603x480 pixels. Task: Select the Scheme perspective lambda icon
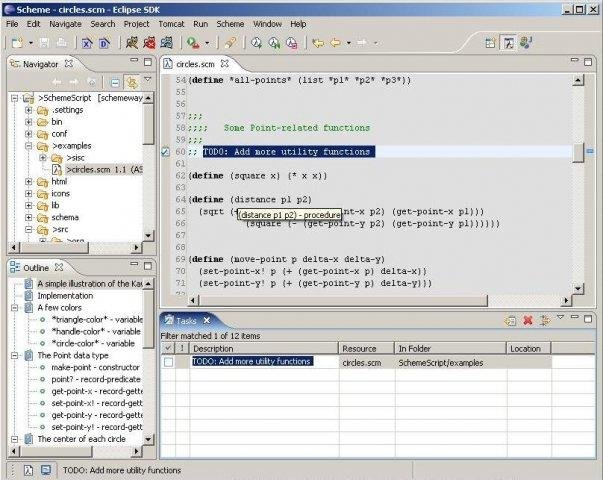(x=508, y=43)
